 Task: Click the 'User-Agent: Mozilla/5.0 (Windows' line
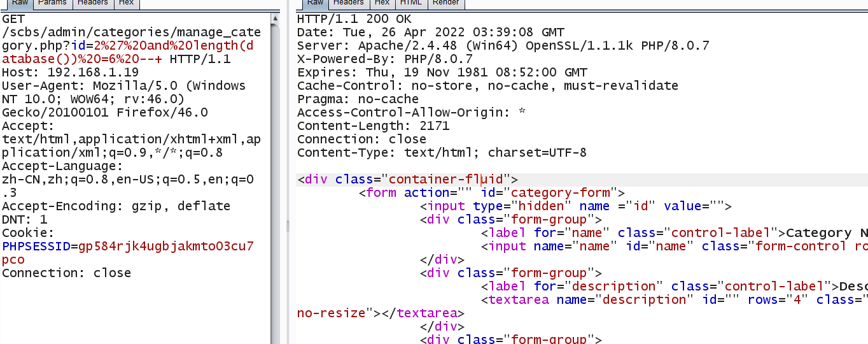pyautogui.click(x=123, y=85)
